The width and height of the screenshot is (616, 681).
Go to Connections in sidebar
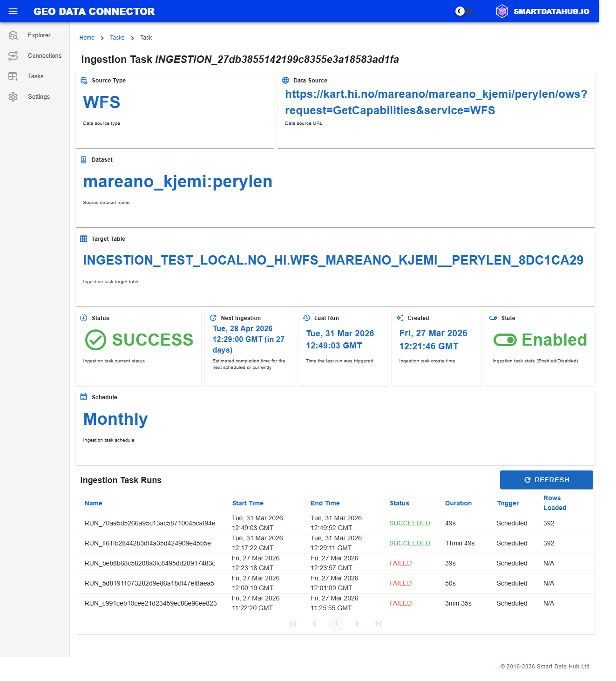click(45, 56)
